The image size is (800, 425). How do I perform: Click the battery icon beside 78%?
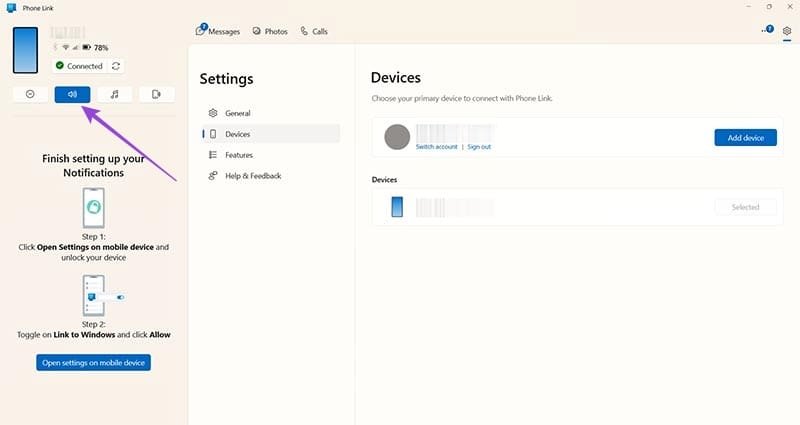(87, 47)
